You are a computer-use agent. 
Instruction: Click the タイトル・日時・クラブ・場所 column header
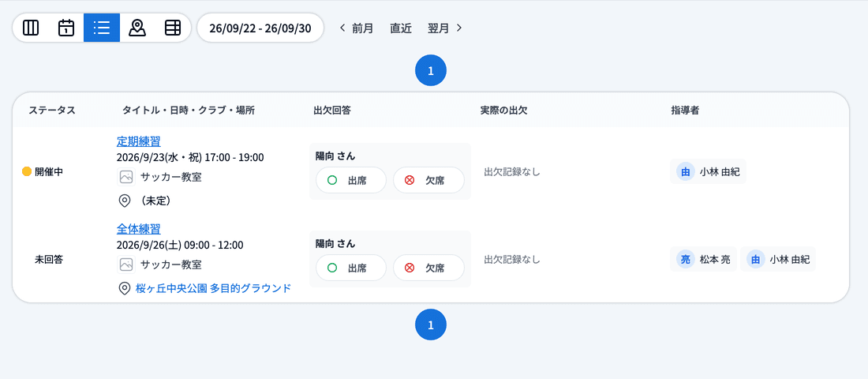[x=189, y=111]
